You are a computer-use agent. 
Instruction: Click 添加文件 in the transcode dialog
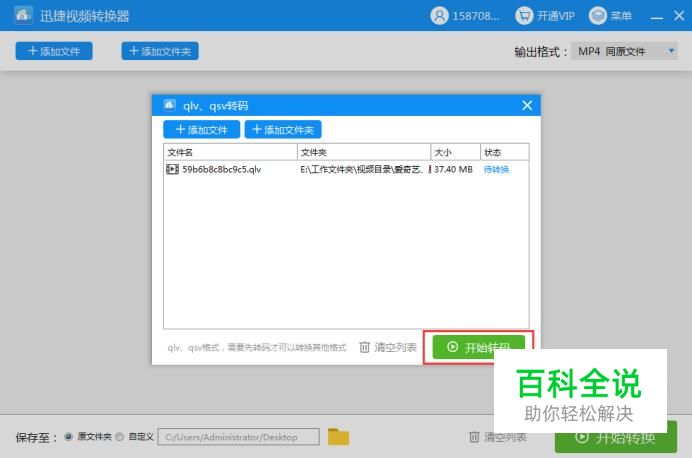point(201,130)
